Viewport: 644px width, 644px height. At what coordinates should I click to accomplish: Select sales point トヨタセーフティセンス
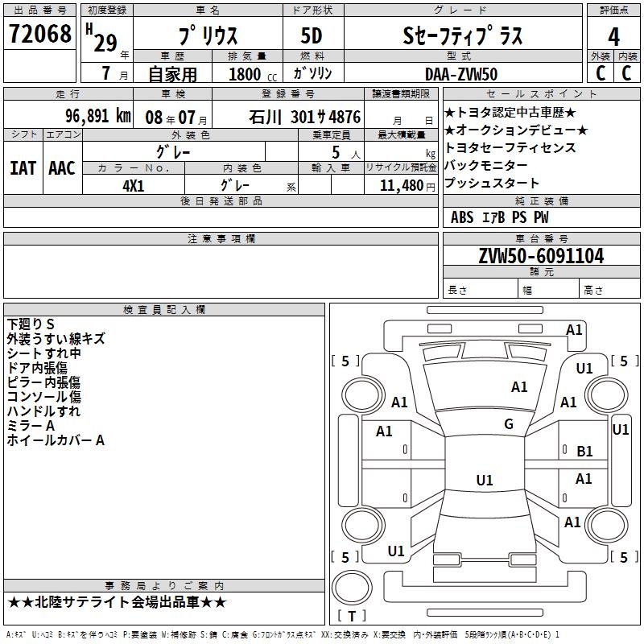510,148
